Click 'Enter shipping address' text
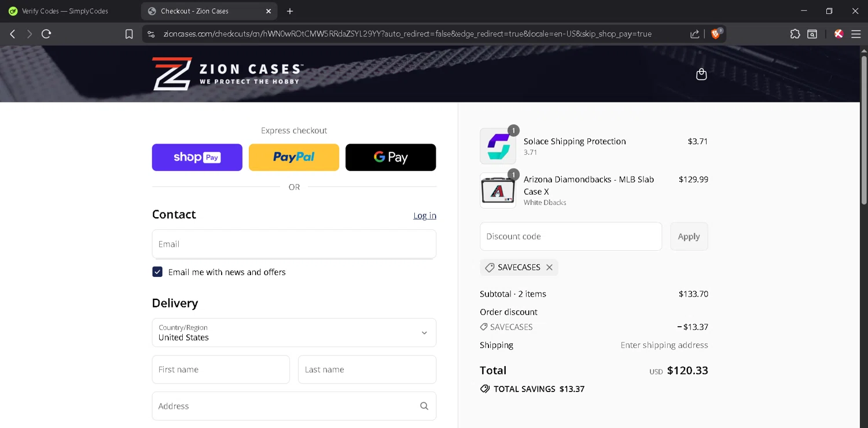868x428 pixels. (664, 345)
